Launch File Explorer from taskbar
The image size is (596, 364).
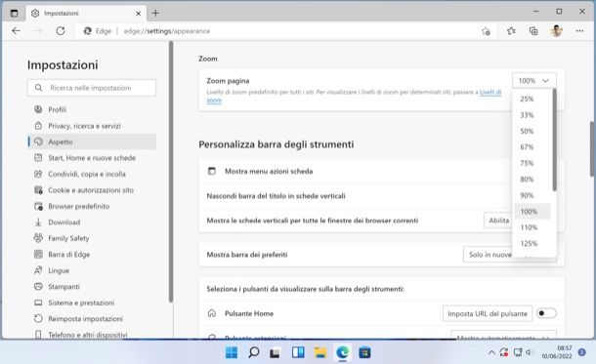click(x=320, y=352)
